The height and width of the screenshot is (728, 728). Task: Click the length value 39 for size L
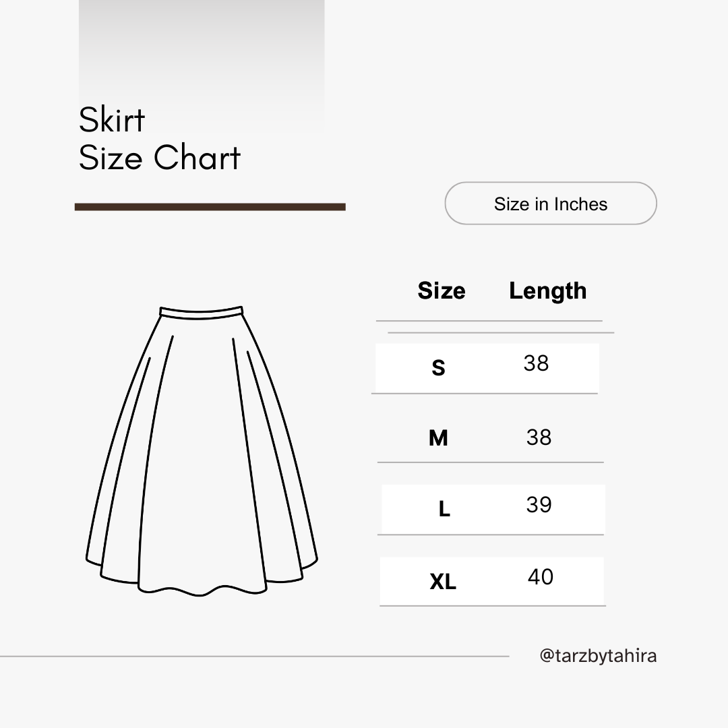click(539, 505)
